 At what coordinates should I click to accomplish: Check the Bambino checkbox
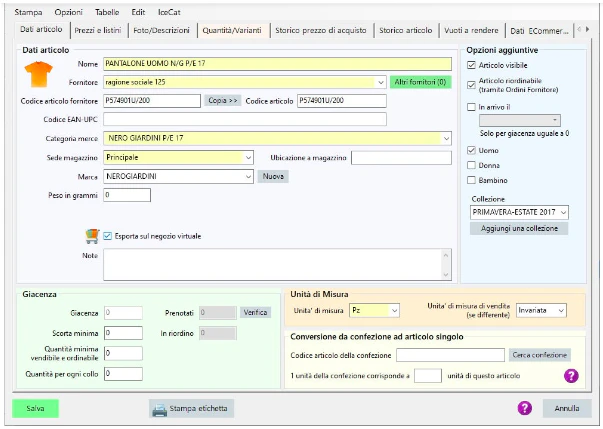[x=471, y=180]
